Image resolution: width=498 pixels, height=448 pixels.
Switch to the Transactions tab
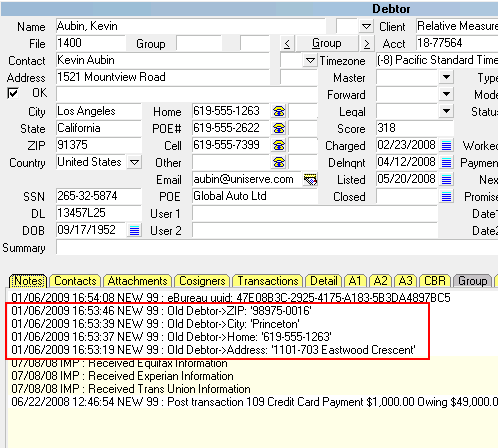click(268, 281)
